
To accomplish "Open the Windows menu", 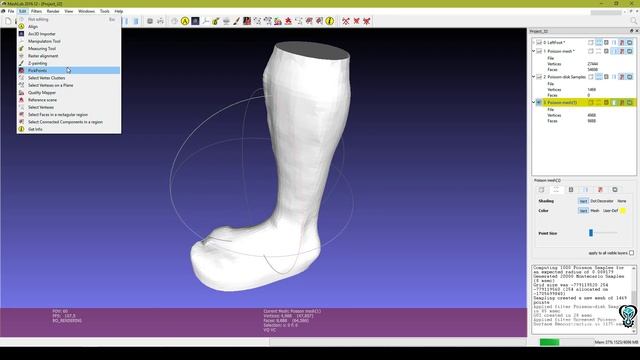I will [87, 11].
